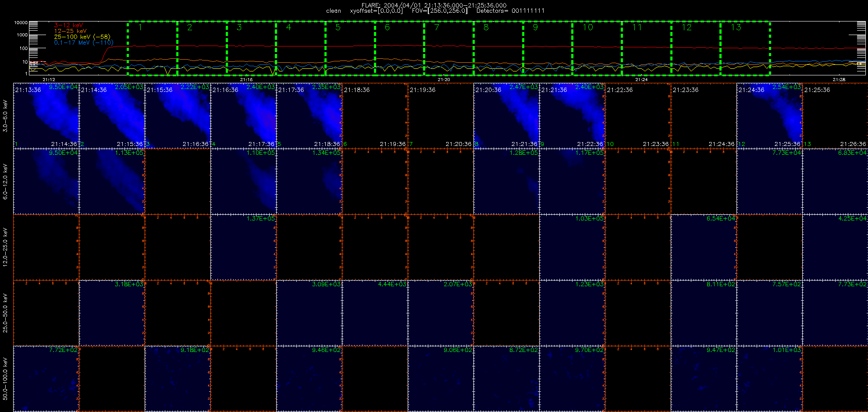Open the empty 21:18:36 image in top row
868x412 pixels.
click(x=375, y=116)
